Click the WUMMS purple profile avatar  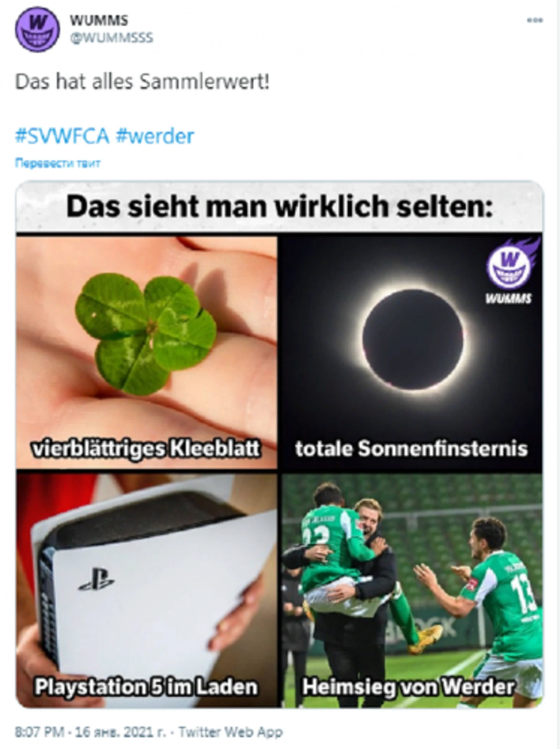(x=37, y=30)
